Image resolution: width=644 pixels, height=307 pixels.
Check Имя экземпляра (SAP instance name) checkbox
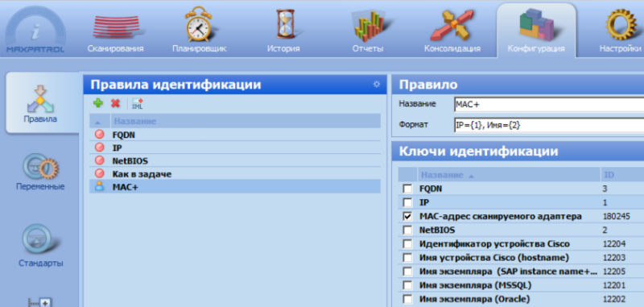(x=407, y=272)
